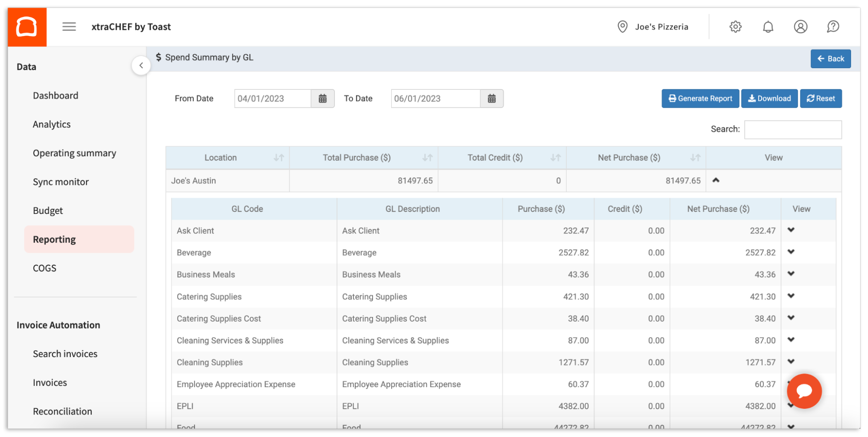The image size is (868, 437).
Task: Collapse the left sidebar panel
Action: coord(141,66)
